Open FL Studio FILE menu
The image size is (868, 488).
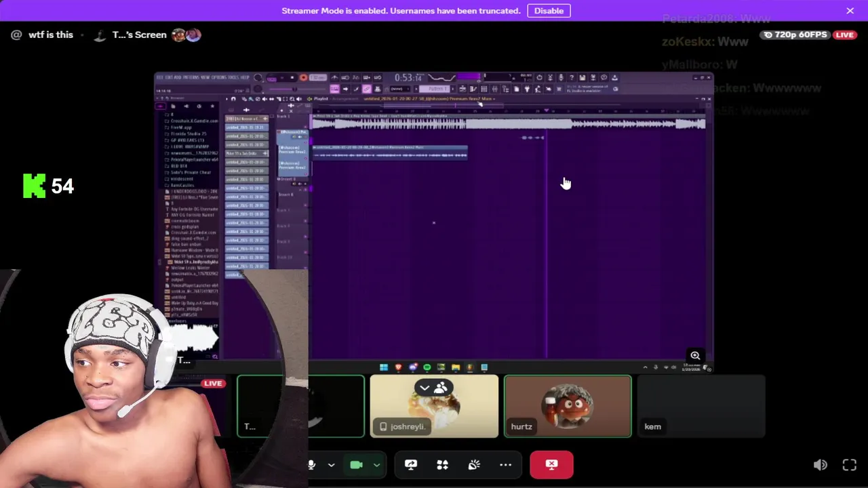pos(160,77)
